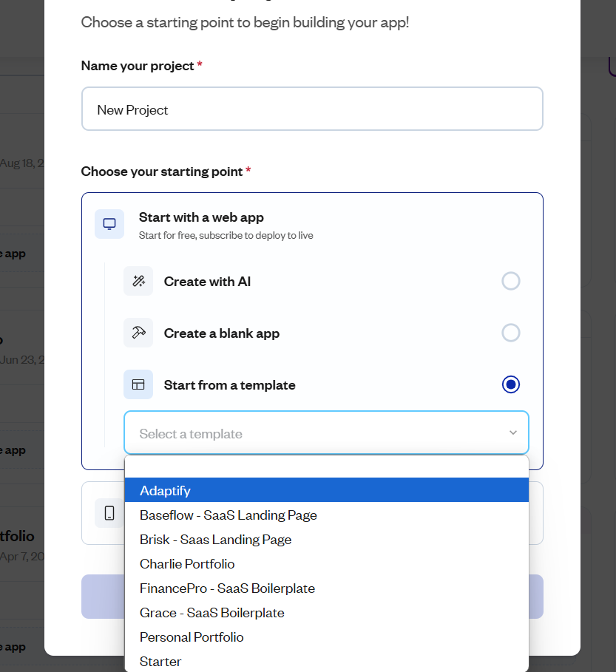Click the mobile phone icon
Image resolution: width=616 pixels, height=672 pixels.
[x=109, y=512]
